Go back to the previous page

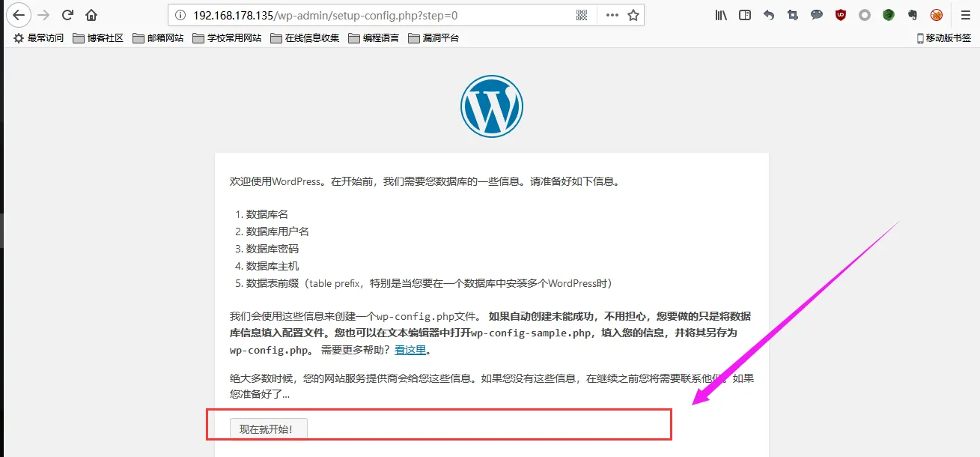(19, 15)
